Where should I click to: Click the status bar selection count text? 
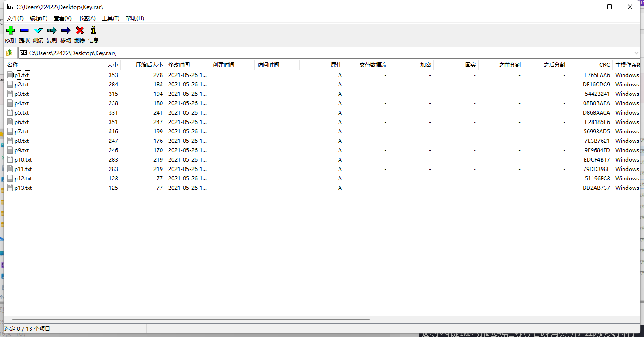click(x=28, y=329)
